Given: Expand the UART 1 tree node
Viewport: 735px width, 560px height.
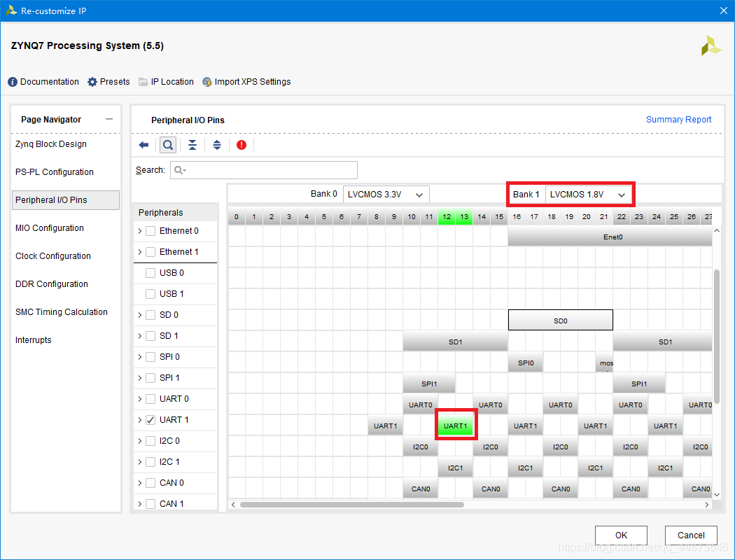Looking at the screenshot, I should tap(140, 420).
